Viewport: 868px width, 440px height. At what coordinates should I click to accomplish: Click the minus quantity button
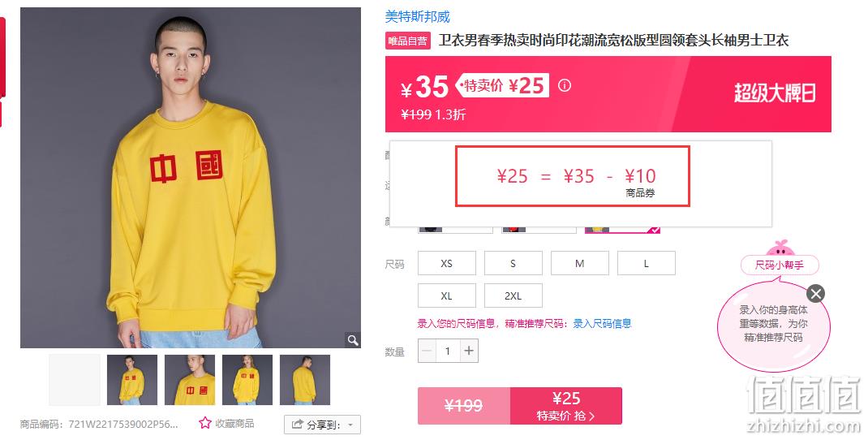pyautogui.click(x=427, y=351)
